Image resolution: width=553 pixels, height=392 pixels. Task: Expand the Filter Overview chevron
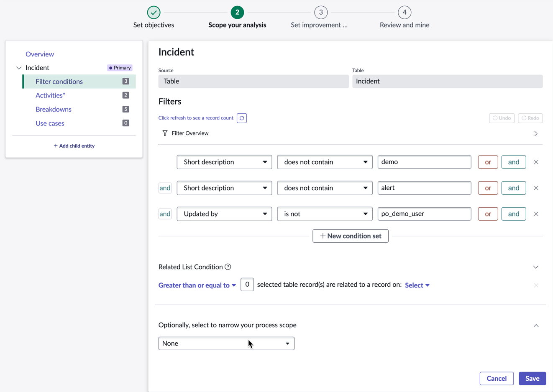point(536,134)
